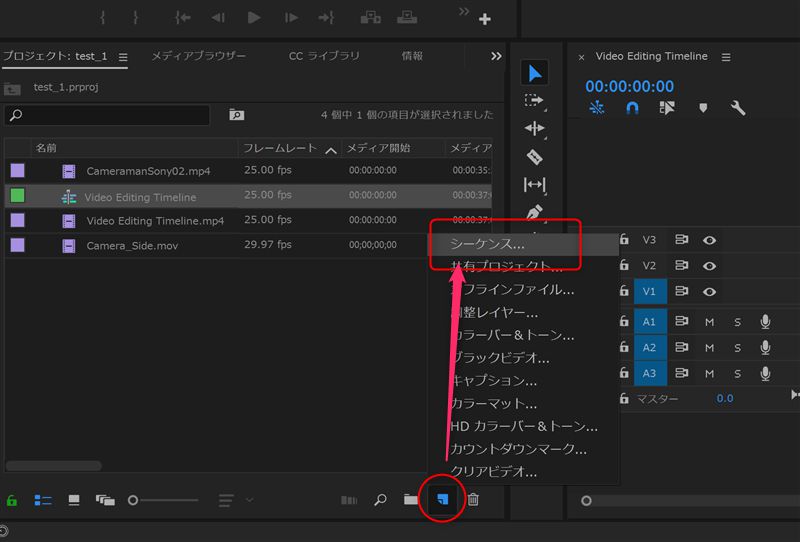Mute the A1 audio track
The image size is (800, 542).
(709, 322)
